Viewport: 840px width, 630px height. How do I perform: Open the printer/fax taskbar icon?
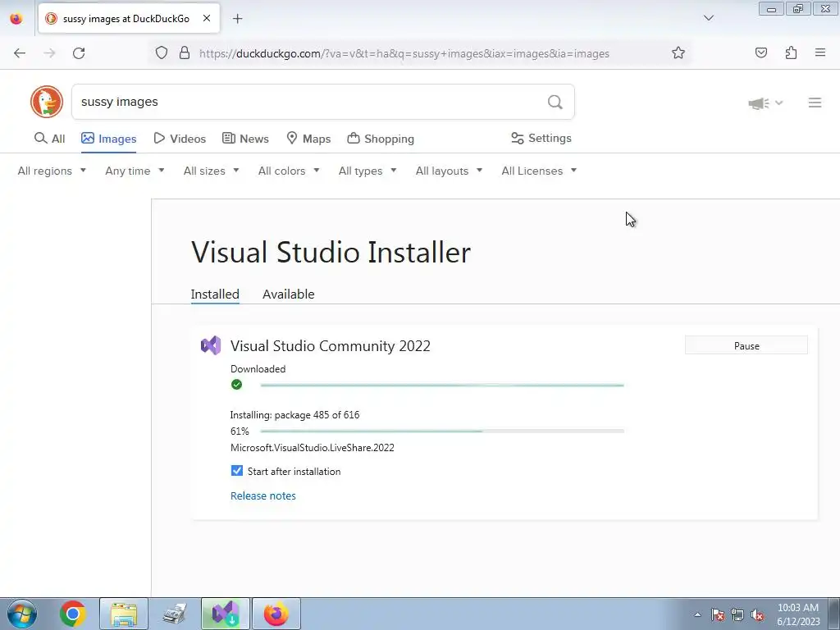pos(175,614)
